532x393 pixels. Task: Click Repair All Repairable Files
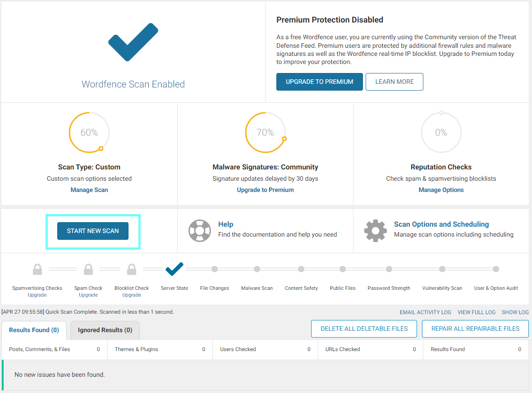475,329
